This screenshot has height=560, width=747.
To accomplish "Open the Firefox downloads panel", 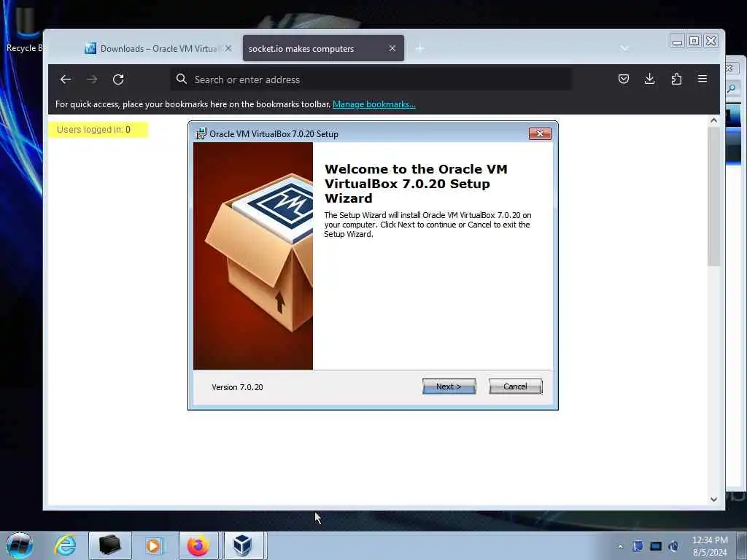I will 649,79.
